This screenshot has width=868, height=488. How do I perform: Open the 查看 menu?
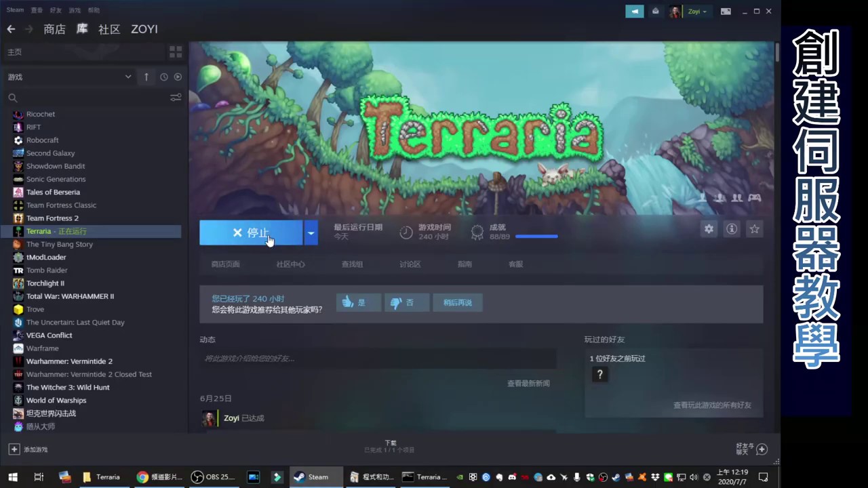37,10
